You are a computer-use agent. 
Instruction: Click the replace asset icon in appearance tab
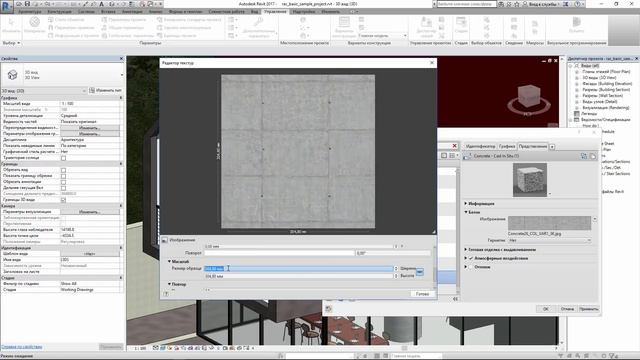(x=584, y=156)
